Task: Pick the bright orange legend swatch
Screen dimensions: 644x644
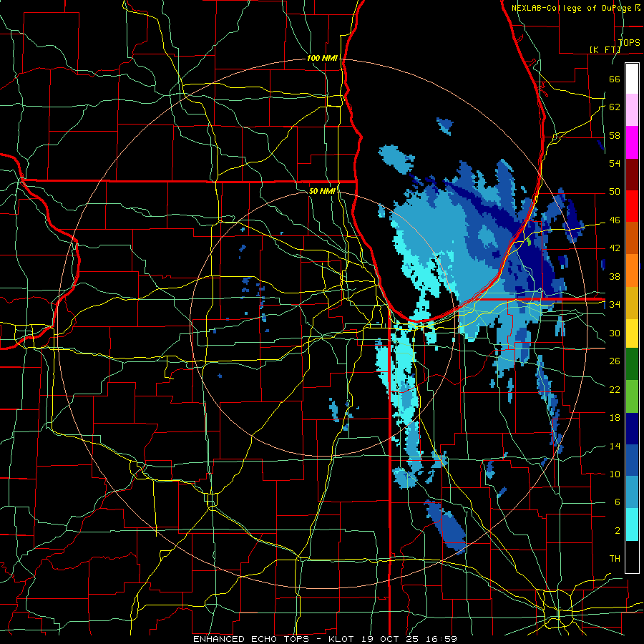Action: [x=632, y=270]
